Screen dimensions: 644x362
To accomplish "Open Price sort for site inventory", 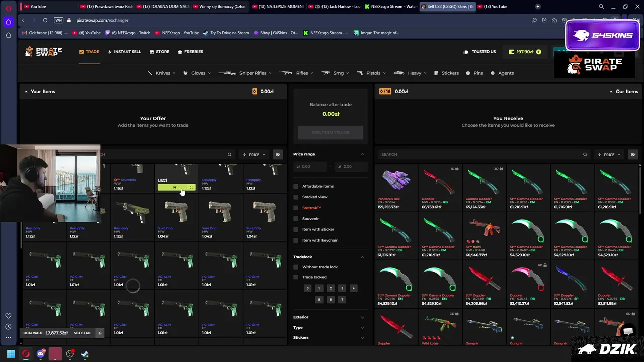I will click(x=609, y=155).
